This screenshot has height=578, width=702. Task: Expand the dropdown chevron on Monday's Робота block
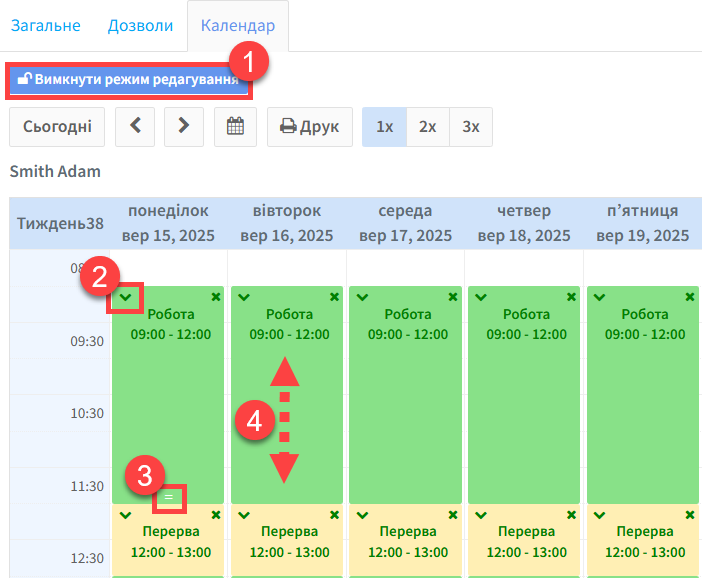tap(125, 297)
